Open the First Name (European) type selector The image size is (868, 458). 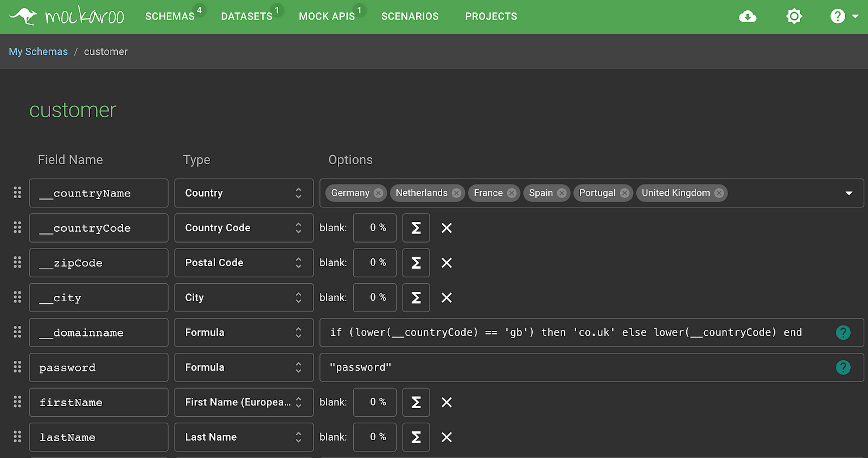(244, 402)
